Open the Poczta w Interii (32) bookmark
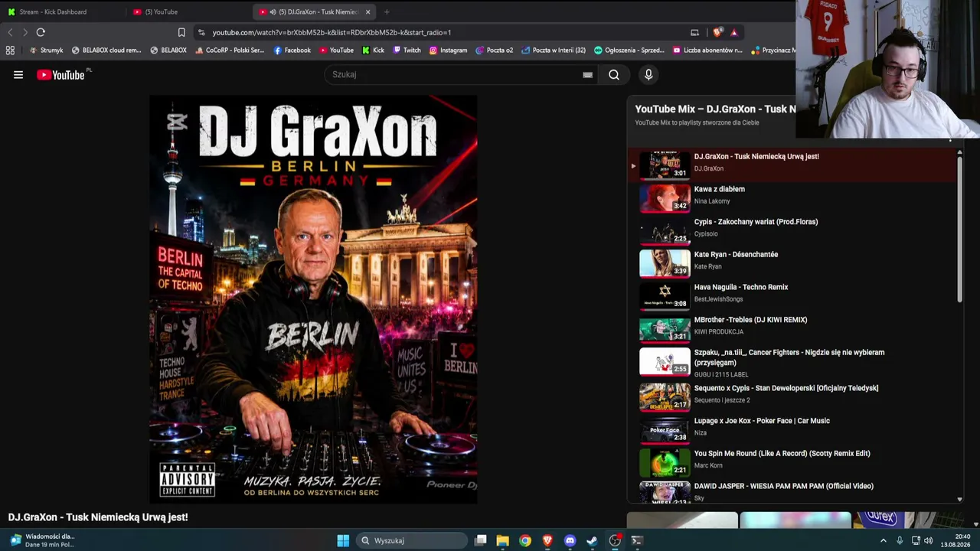980x551 pixels. [x=554, y=51]
